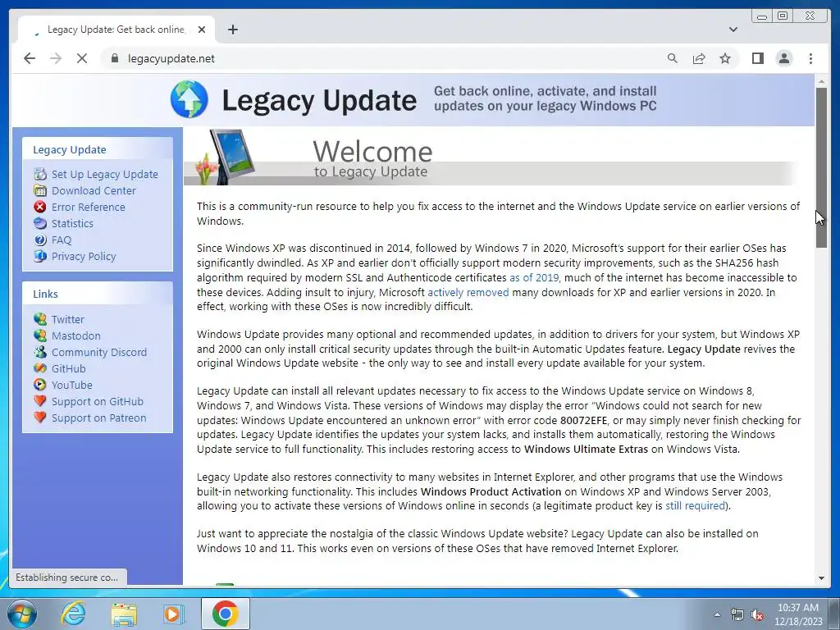Follow the "still required" link
The image size is (840, 630).
tap(695, 505)
